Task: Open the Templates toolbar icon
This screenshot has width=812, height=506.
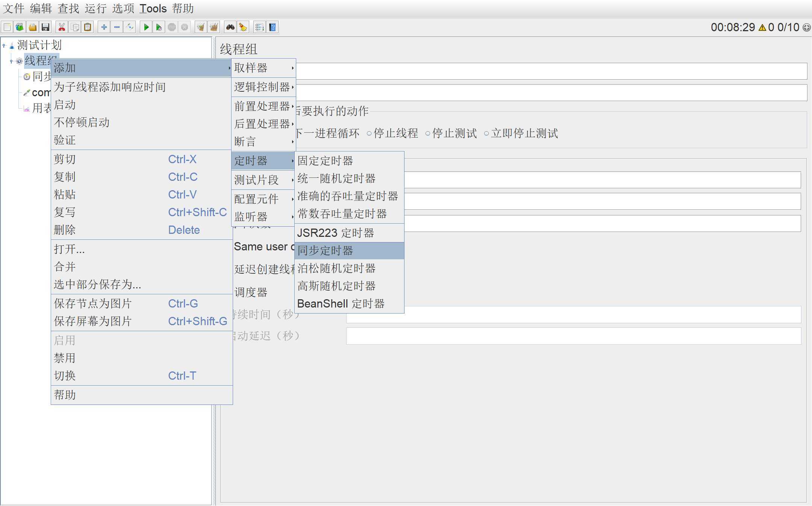Action: pos(20,27)
